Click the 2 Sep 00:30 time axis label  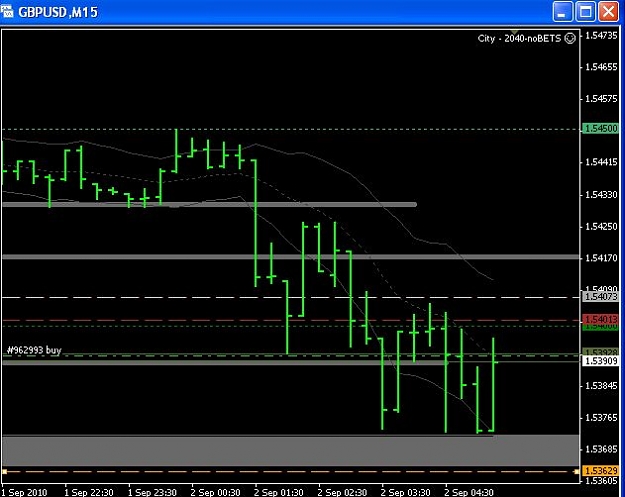[216, 492]
